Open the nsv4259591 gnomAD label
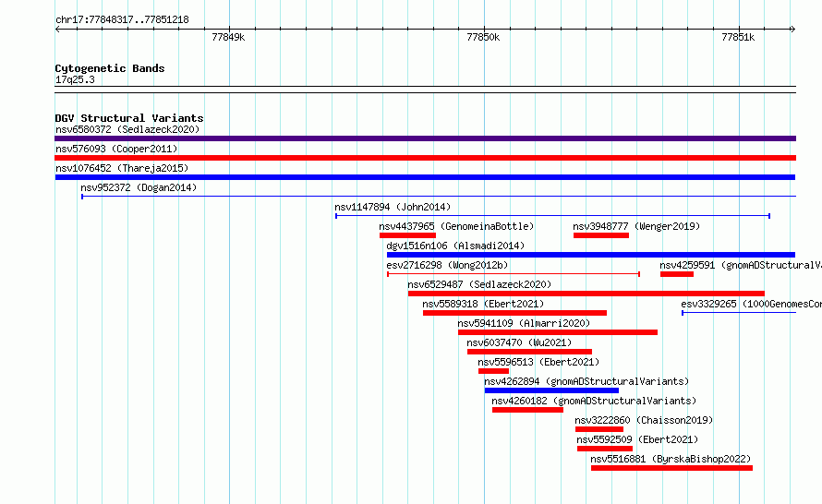The height and width of the screenshot is (504, 822). (740, 265)
